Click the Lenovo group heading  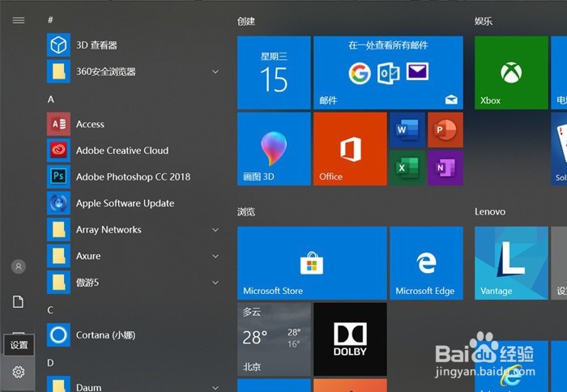click(x=490, y=211)
